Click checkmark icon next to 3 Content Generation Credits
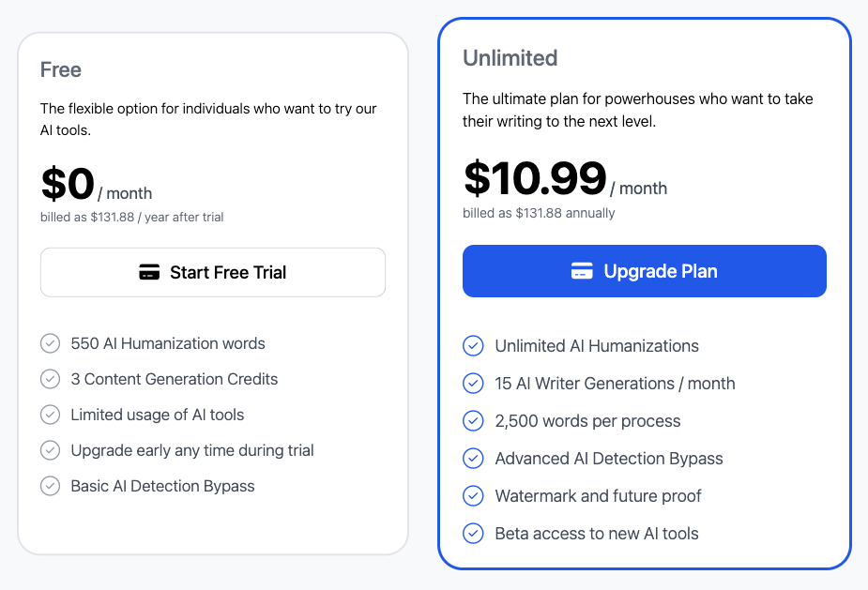The width and height of the screenshot is (868, 590). point(50,379)
